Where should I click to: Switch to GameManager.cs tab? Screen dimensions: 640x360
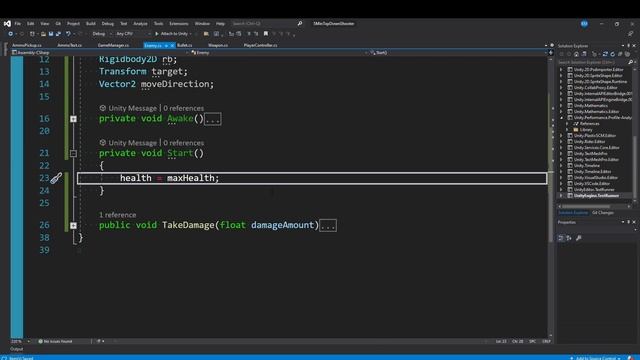point(113,45)
